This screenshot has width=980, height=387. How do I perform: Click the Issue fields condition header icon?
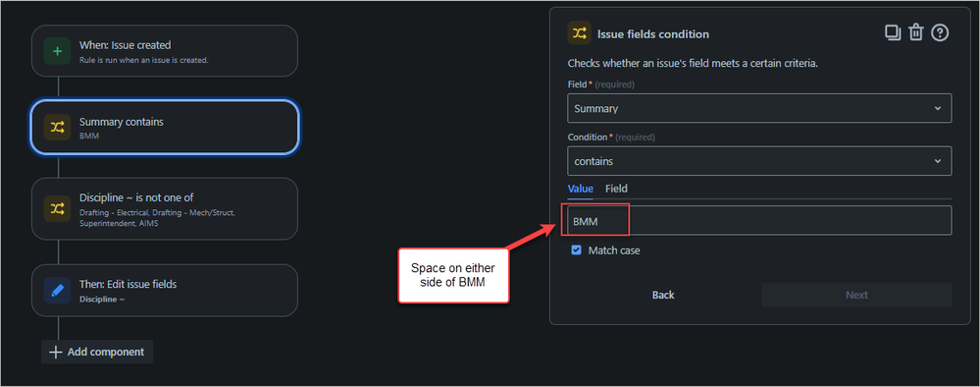pos(580,33)
